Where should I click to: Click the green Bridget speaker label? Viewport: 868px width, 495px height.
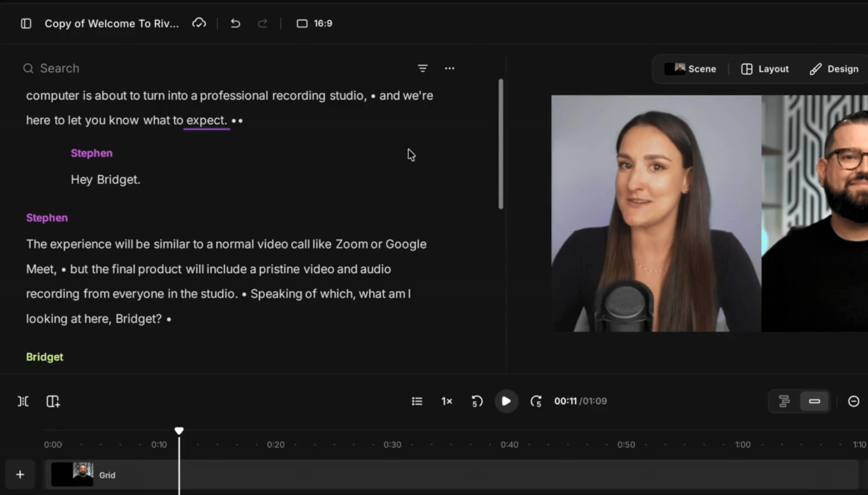45,357
